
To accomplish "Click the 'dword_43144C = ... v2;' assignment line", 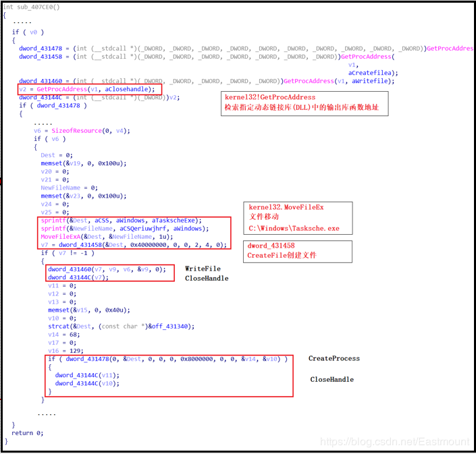I will click(99, 97).
